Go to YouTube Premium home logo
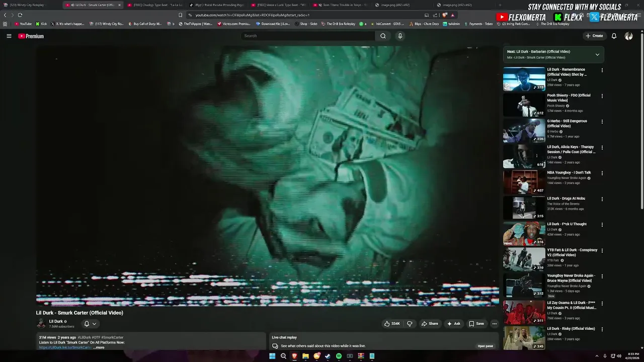The image size is (644, 362). pos(31,36)
